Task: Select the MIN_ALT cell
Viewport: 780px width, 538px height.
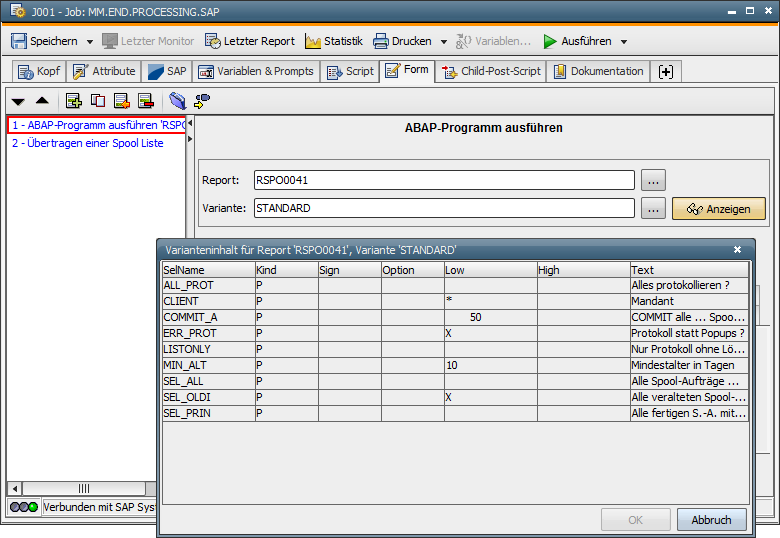Action: coord(209,365)
